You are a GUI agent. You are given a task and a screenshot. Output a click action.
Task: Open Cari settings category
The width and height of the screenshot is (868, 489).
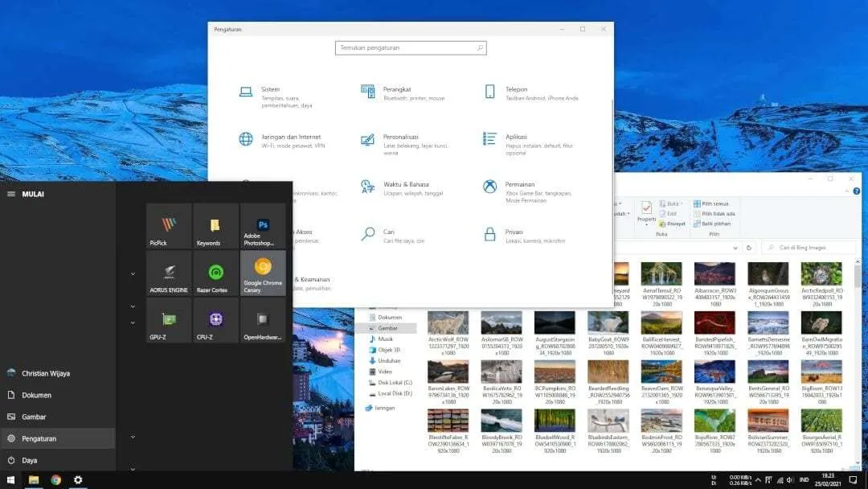[392, 236]
